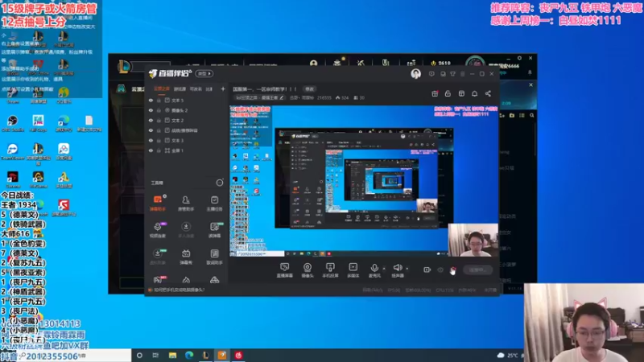Lock the 全屏 1 source
This screenshot has width=644, height=362.
point(159,150)
